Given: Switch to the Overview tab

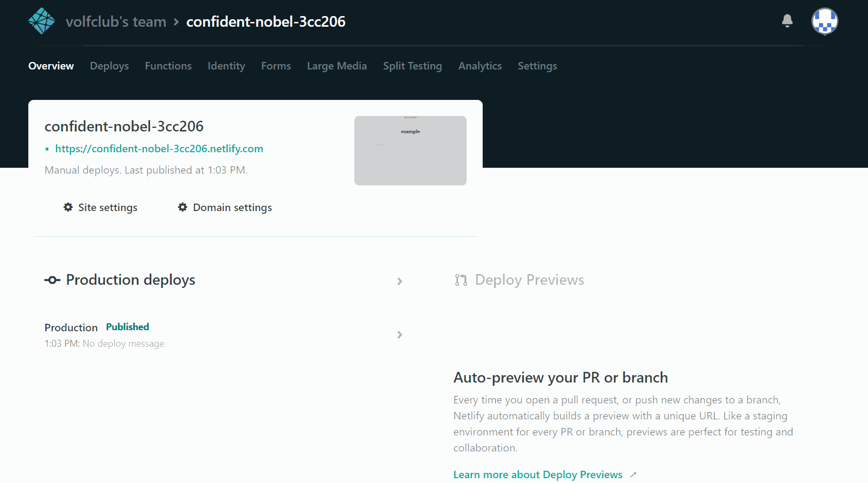Looking at the screenshot, I should pos(51,66).
